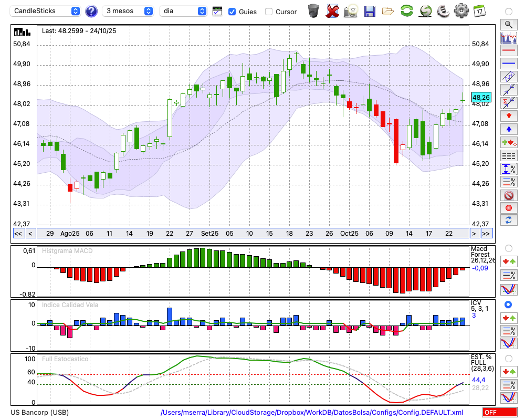Click the euro currency icon
Viewport: 525px width, 420px height.
443,11
